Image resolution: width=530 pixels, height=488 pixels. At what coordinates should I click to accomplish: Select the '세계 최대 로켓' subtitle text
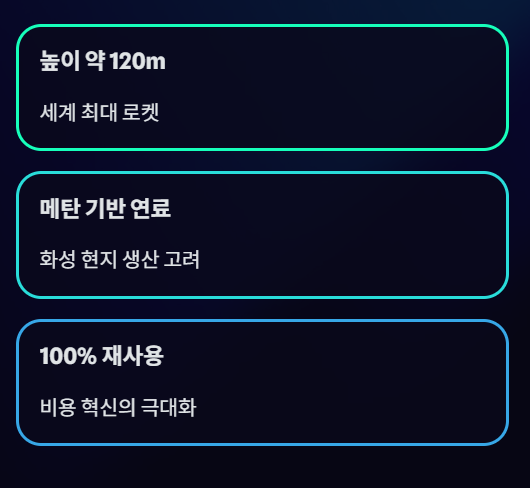point(99,112)
